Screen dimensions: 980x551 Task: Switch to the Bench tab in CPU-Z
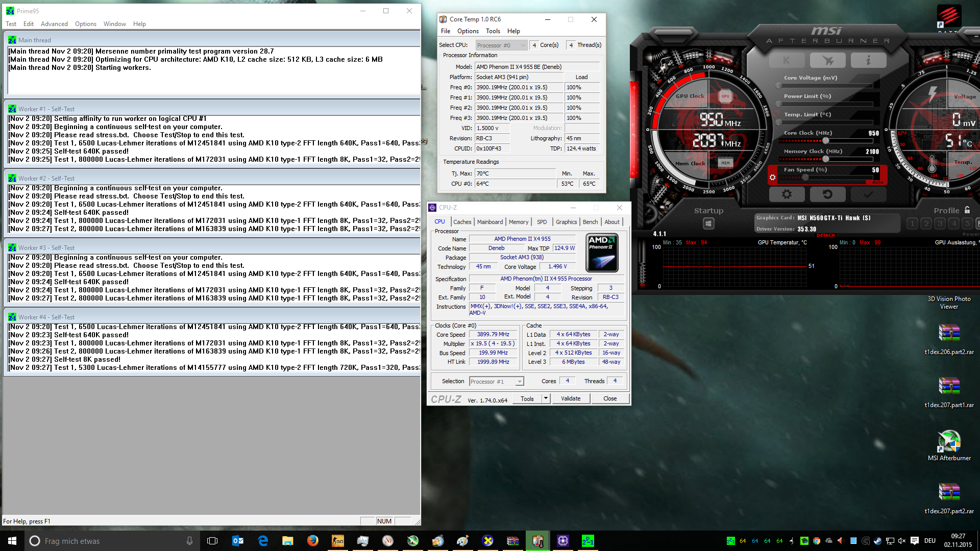(x=591, y=222)
